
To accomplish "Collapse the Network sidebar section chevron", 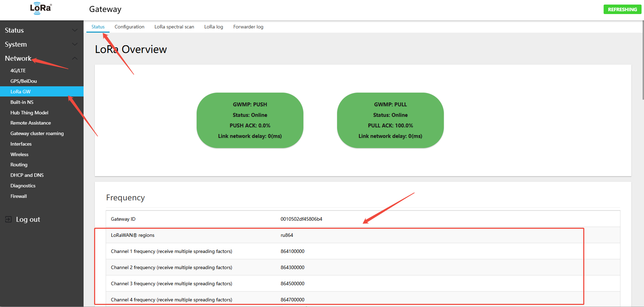I will click(x=74, y=58).
